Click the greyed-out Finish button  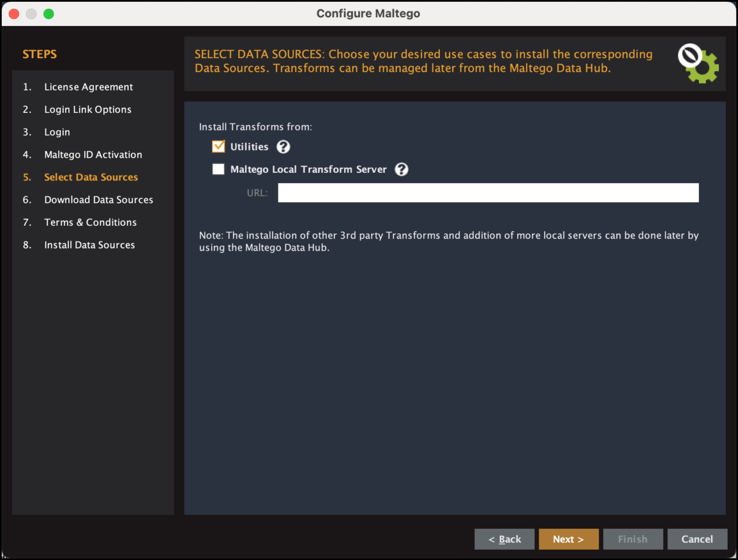(632, 539)
